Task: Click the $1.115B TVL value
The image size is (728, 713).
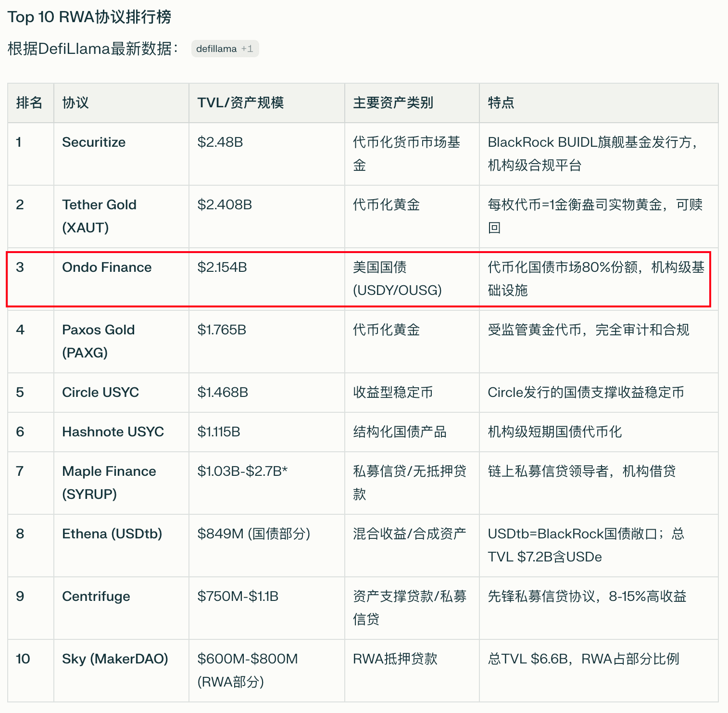Action: coord(219,432)
